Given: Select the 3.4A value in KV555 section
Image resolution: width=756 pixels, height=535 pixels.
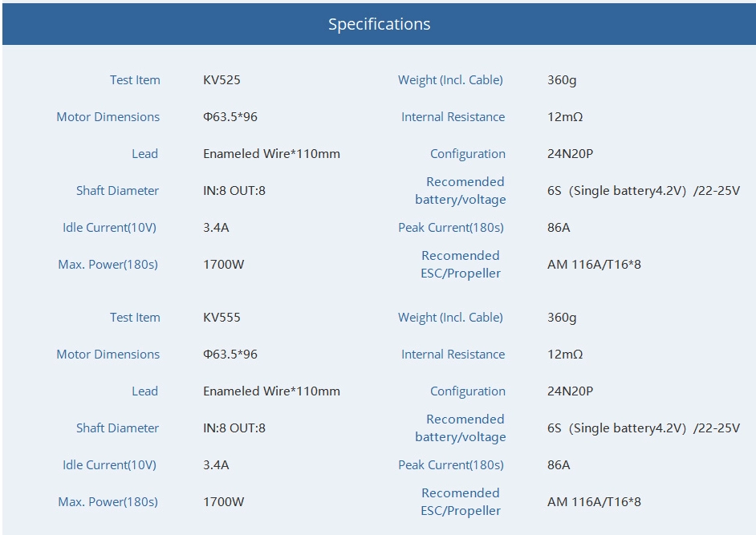Looking at the screenshot, I should point(216,465).
